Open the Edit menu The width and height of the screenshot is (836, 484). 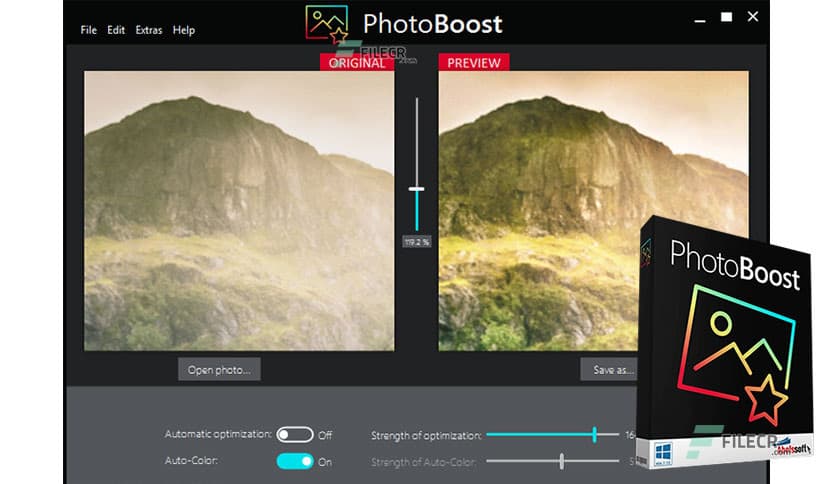116,30
